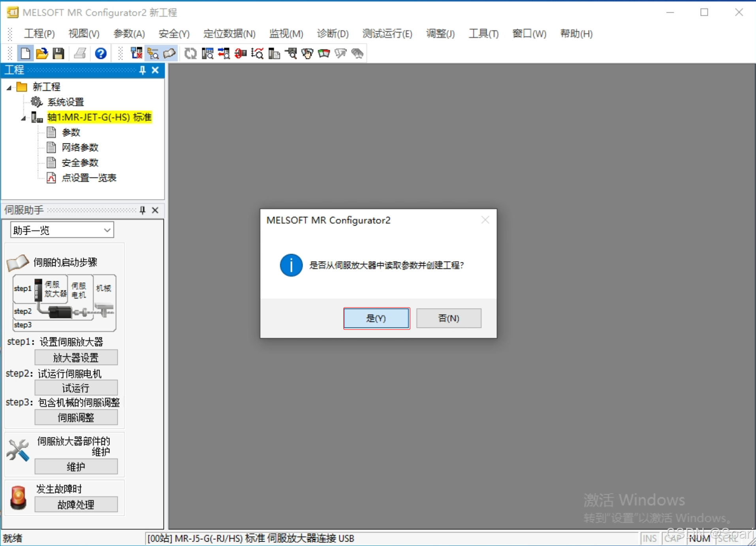Open the 监视(M) menu
Viewport: 756px width, 546px height.
pyautogui.click(x=286, y=34)
